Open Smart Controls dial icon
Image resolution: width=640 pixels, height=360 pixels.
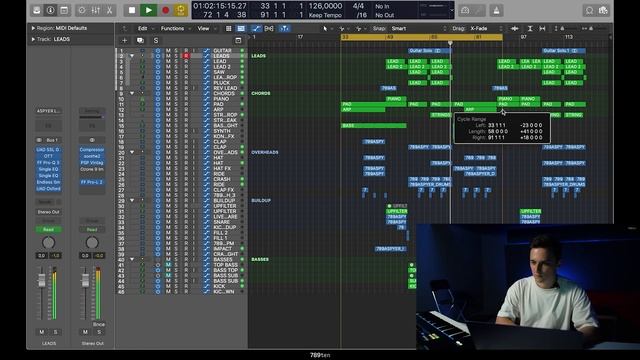82,10
